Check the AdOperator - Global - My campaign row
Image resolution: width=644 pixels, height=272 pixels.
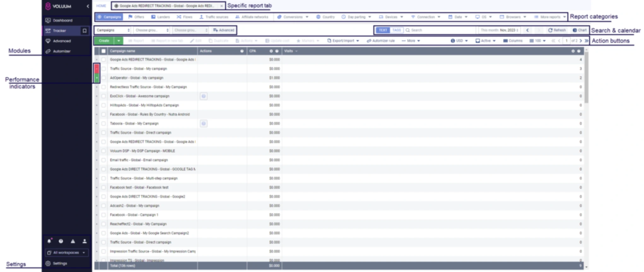pyautogui.click(x=103, y=78)
